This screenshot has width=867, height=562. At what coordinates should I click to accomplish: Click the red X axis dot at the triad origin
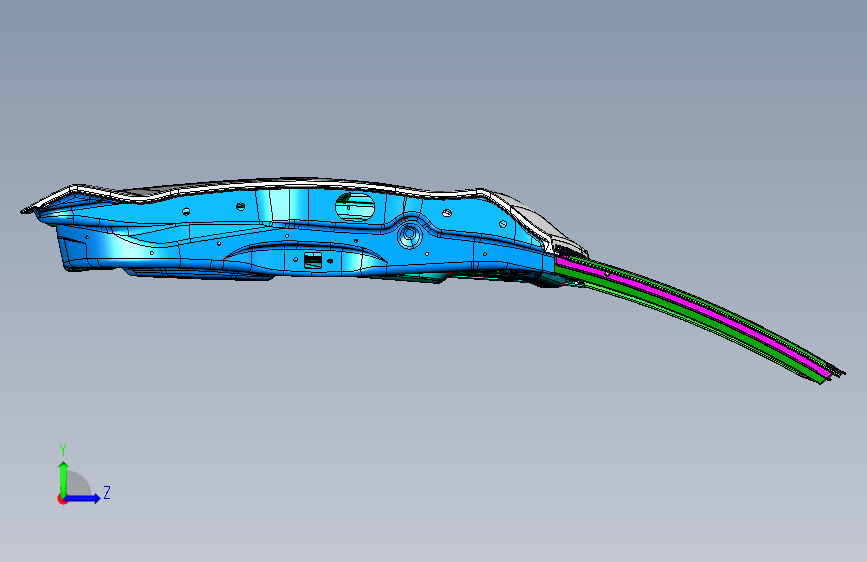coord(62,499)
